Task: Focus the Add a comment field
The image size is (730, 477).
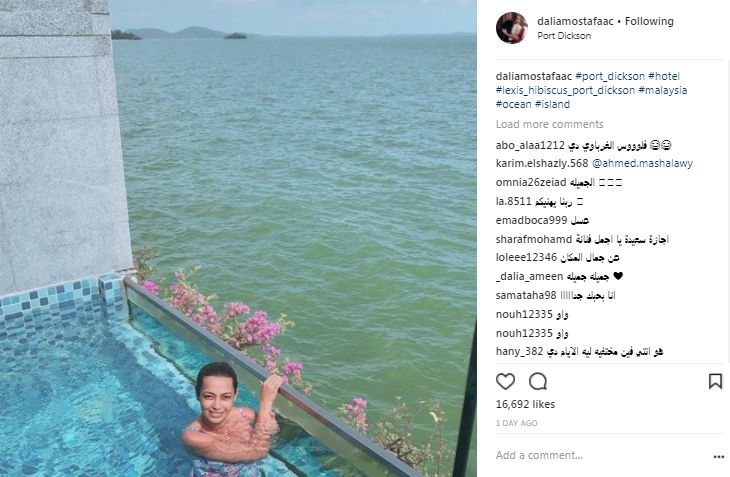Action: (x=601, y=455)
